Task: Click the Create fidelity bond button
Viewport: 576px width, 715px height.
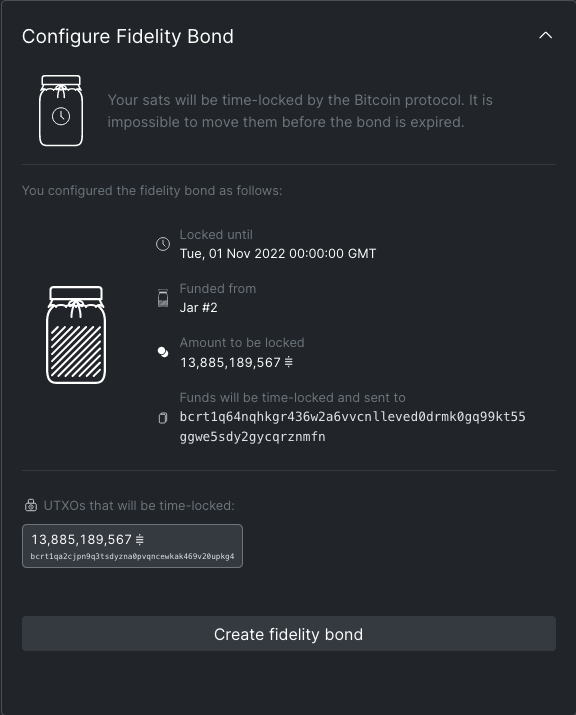Action: coord(289,634)
